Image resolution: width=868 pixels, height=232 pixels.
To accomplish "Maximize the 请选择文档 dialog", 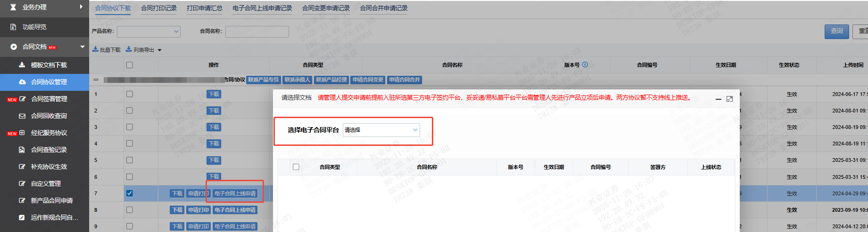I will (x=729, y=99).
